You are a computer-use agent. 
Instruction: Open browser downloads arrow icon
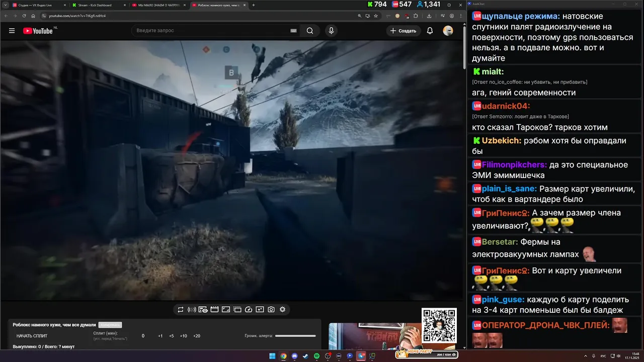429,16
